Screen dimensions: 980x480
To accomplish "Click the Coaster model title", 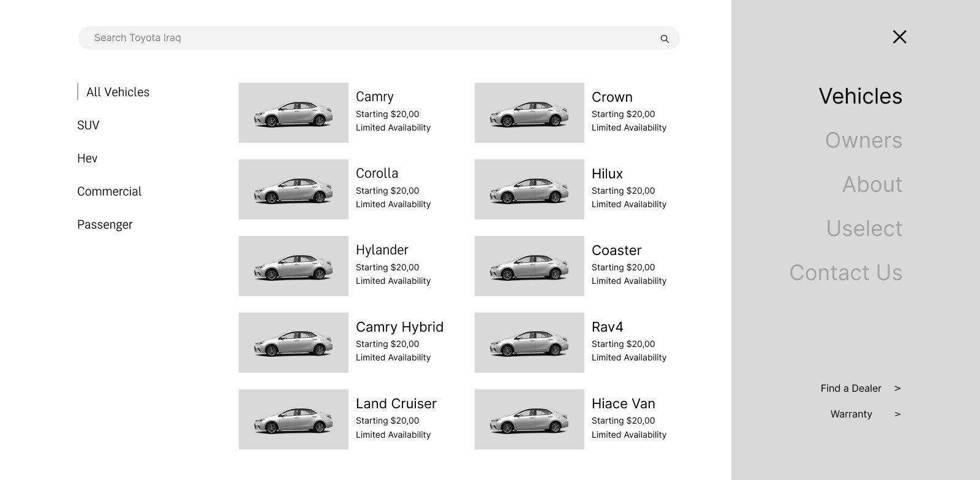I will (x=616, y=250).
